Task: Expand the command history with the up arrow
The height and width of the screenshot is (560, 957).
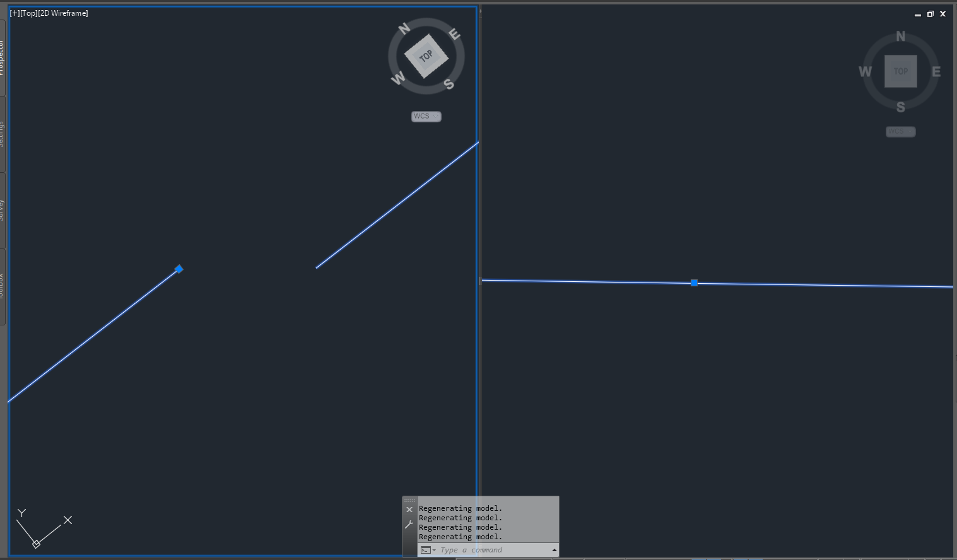Action: click(x=554, y=549)
